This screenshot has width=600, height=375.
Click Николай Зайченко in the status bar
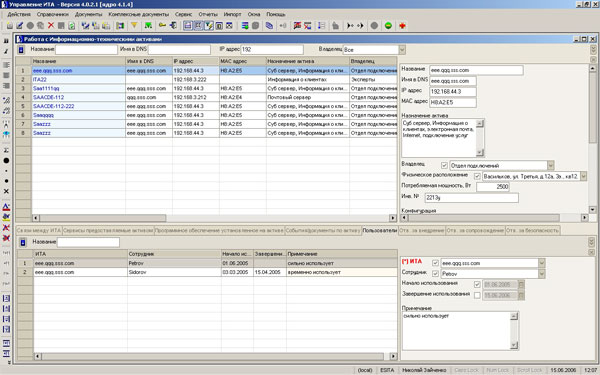(x=424, y=370)
